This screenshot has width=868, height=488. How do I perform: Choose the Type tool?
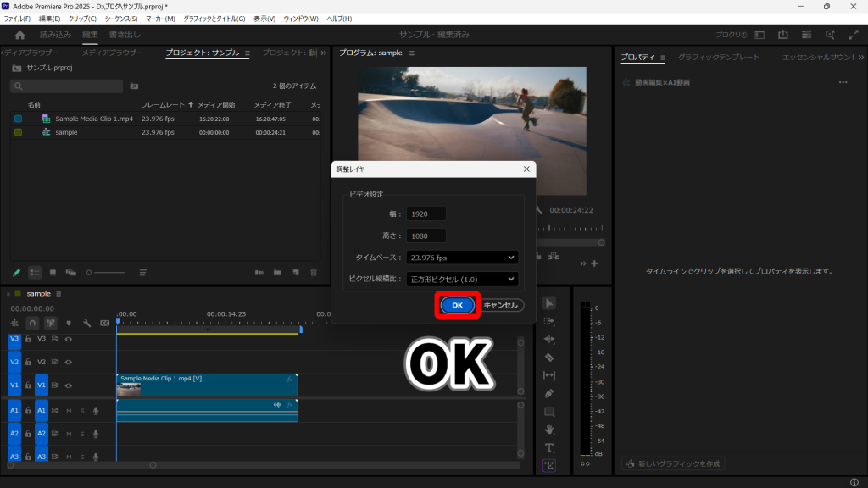pos(549,447)
